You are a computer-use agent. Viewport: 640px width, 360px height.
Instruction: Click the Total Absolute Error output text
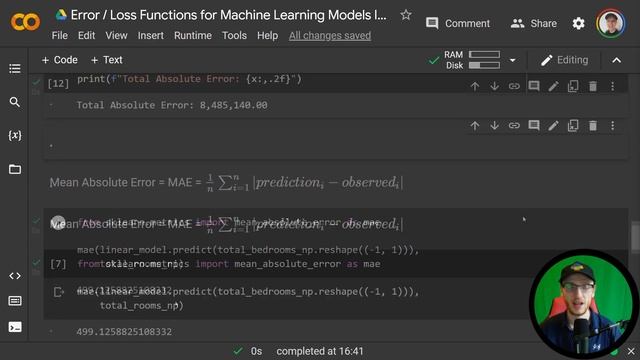point(172,105)
